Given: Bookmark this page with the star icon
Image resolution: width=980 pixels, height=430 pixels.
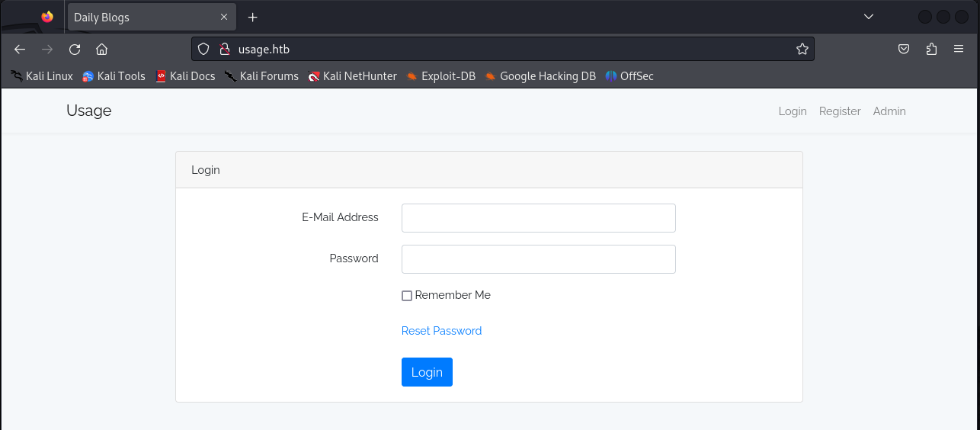Looking at the screenshot, I should pos(802,50).
